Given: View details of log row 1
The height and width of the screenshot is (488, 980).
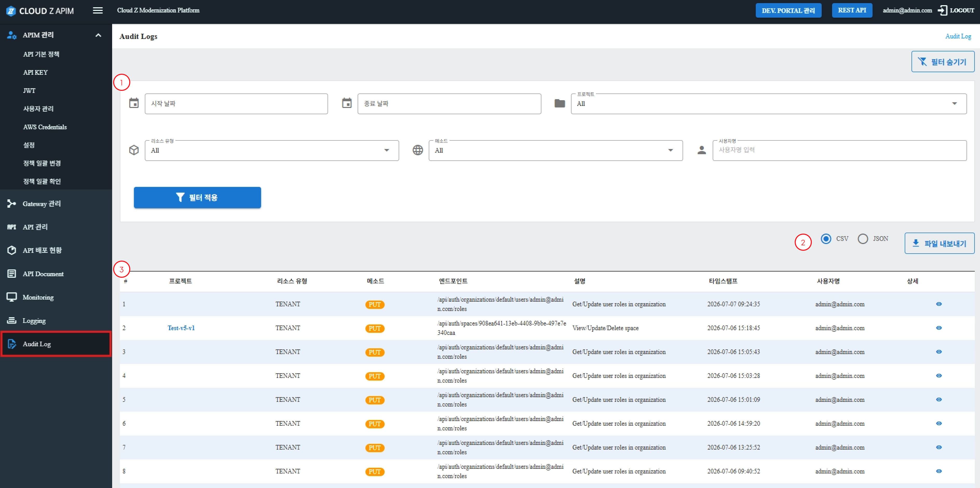Looking at the screenshot, I should point(939,304).
